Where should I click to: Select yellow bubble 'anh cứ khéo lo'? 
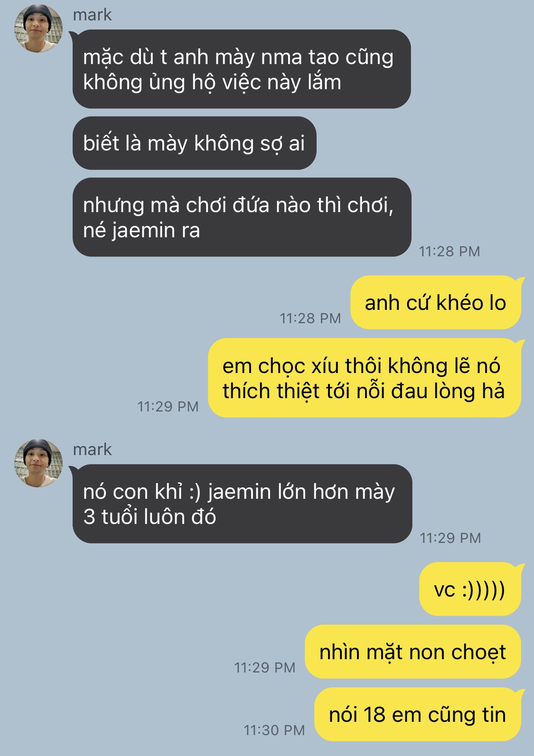pos(436,302)
